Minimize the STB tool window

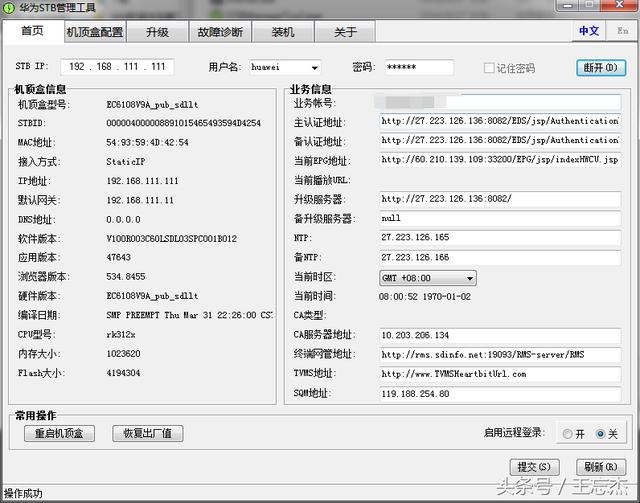tap(567, 5)
